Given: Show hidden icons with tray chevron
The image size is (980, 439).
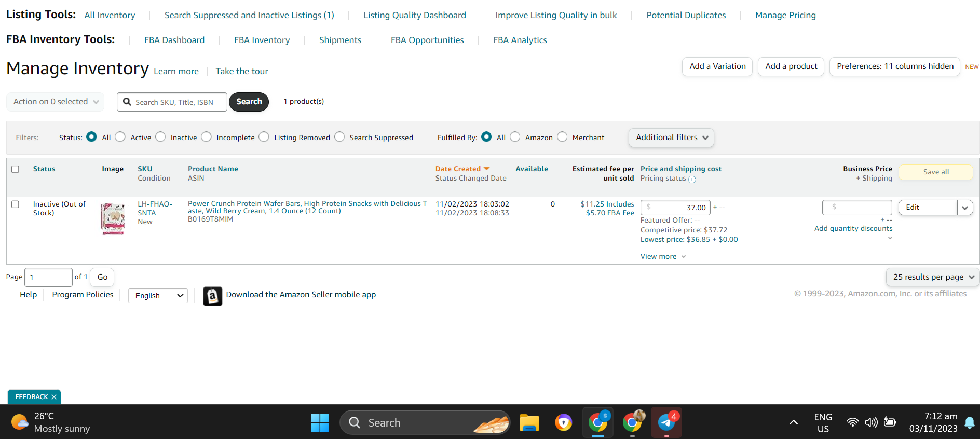Looking at the screenshot, I should coord(794,422).
